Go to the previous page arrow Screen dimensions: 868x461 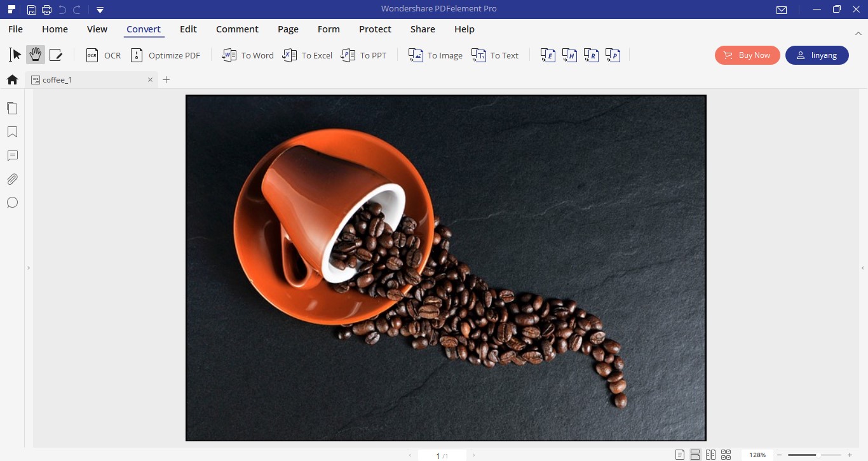tap(410, 455)
